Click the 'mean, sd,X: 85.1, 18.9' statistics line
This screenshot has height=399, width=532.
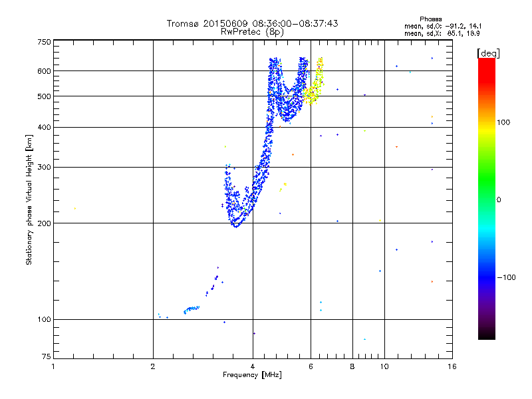click(x=442, y=33)
